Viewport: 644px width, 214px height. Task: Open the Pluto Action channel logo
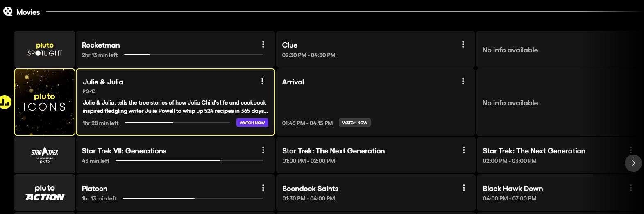pos(45,193)
